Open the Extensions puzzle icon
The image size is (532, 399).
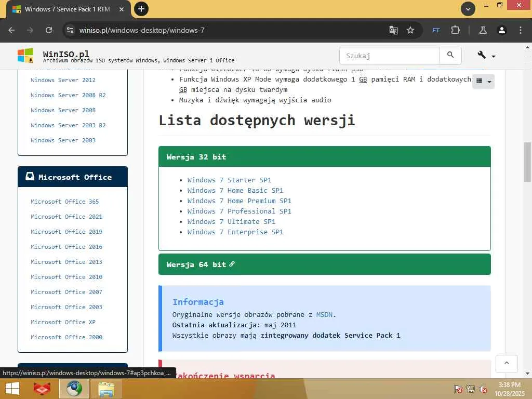[455, 30]
